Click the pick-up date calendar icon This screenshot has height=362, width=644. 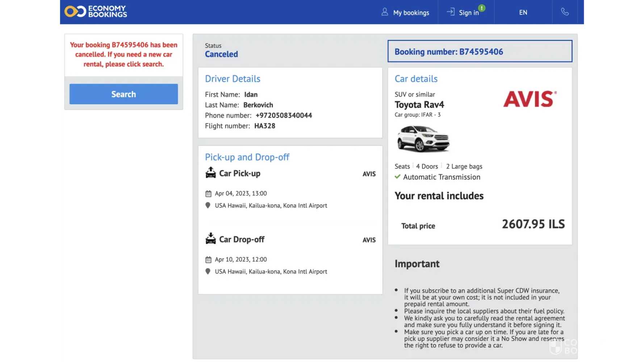(208, 194)
